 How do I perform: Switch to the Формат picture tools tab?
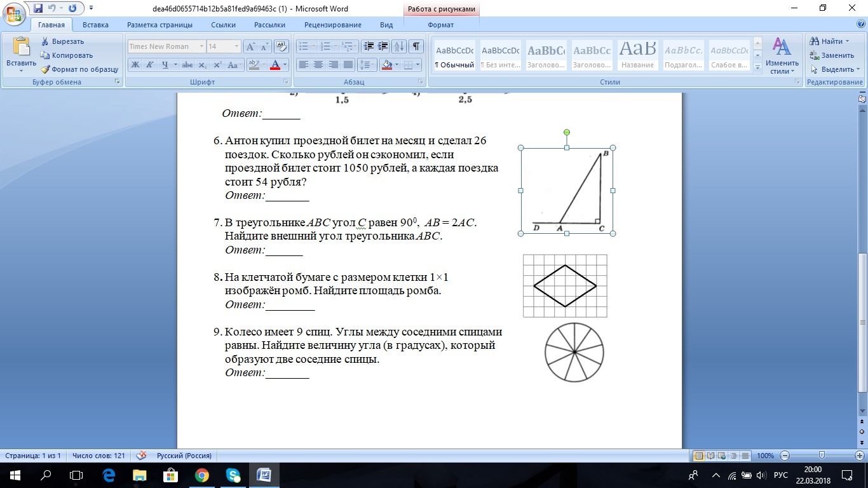point(440,25)
